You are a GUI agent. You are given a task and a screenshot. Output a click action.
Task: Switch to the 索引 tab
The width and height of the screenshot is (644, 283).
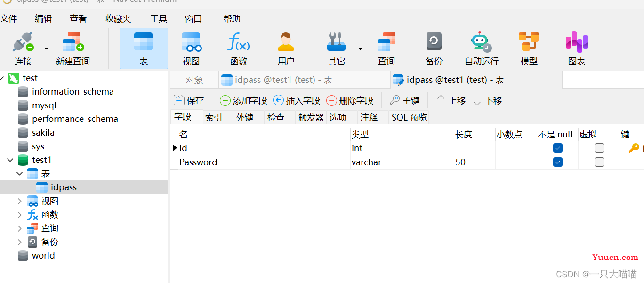tap(214, 117)
